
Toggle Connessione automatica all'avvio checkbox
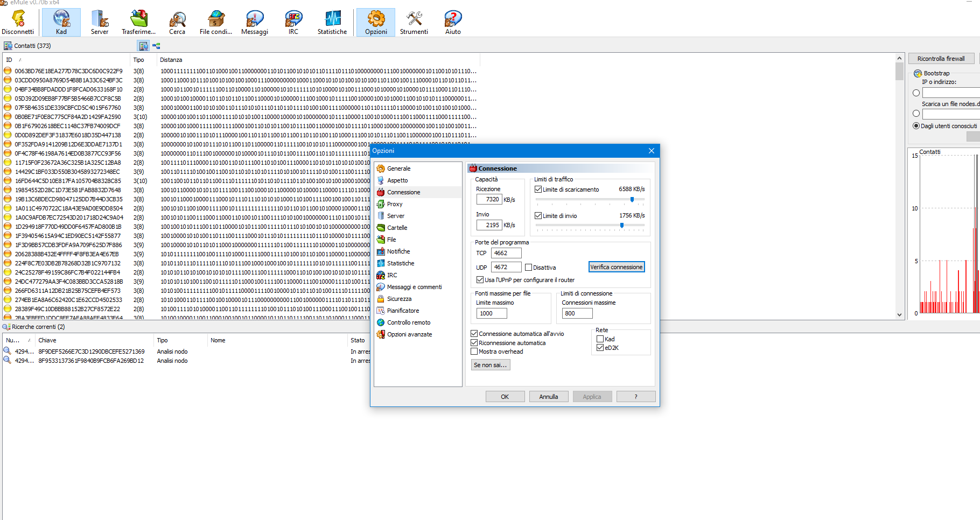474,334
